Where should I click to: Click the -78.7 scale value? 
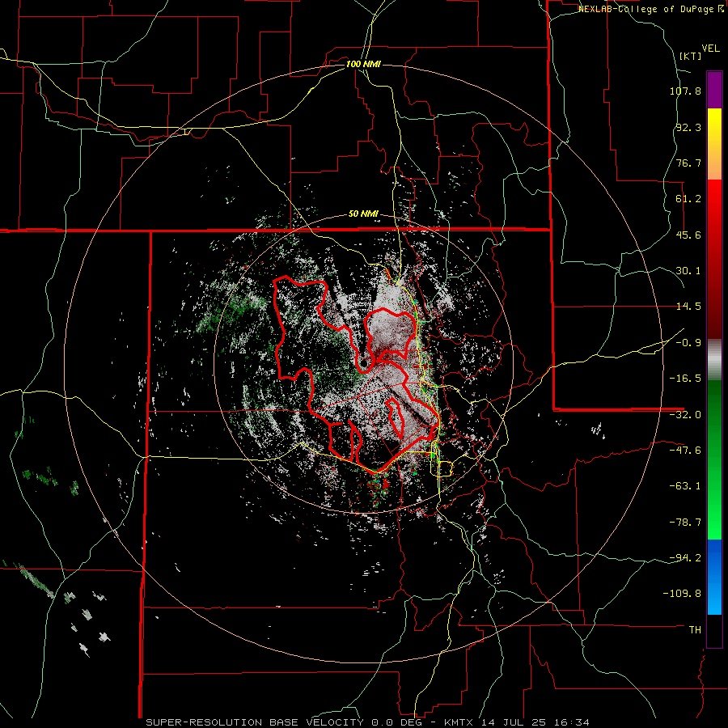685,523
